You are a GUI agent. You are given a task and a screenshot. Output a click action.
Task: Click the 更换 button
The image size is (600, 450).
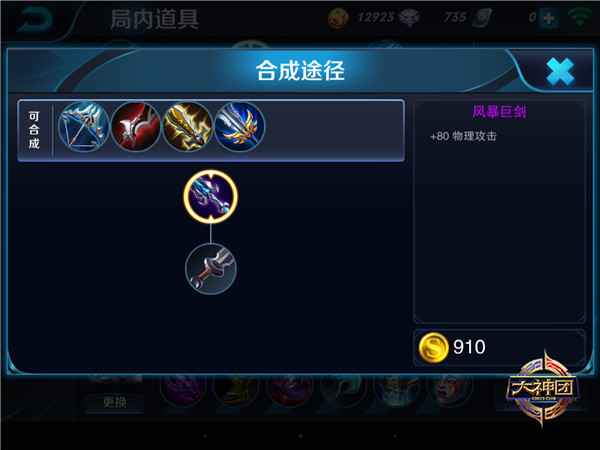(114, 402)
